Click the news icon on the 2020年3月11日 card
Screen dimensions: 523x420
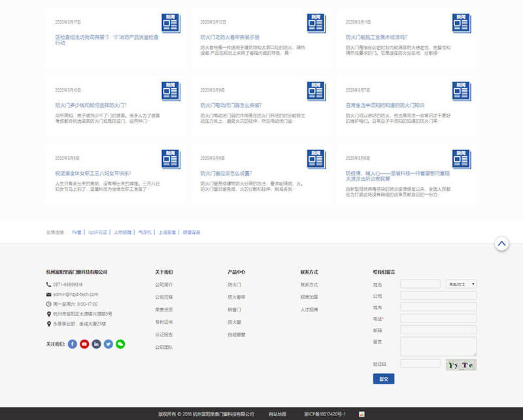coord(462,24)
